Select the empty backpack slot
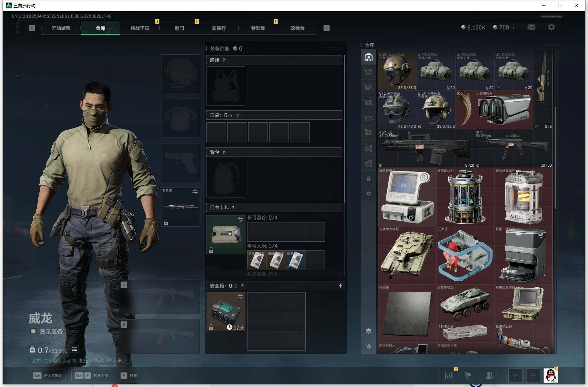 point(226,178)
